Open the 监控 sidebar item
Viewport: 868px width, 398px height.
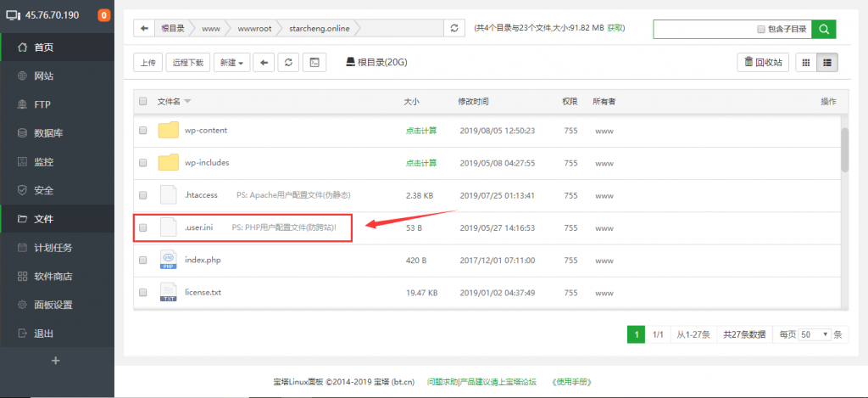57,162
